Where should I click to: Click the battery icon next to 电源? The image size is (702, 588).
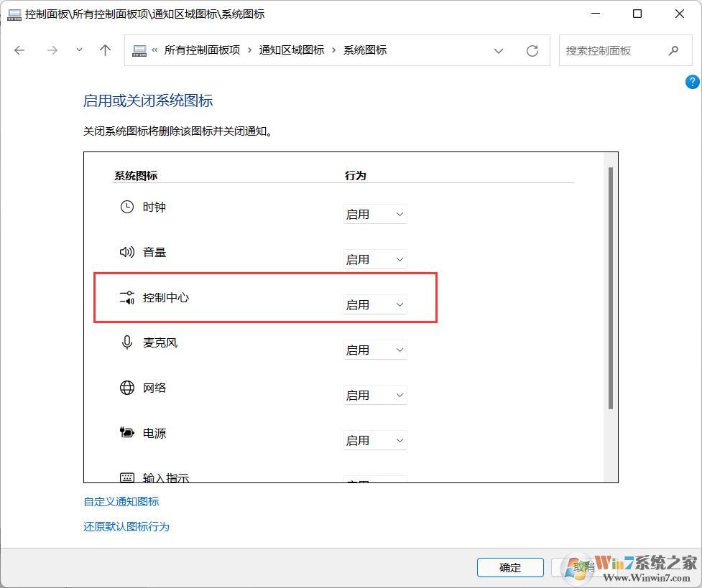point(126,433)
